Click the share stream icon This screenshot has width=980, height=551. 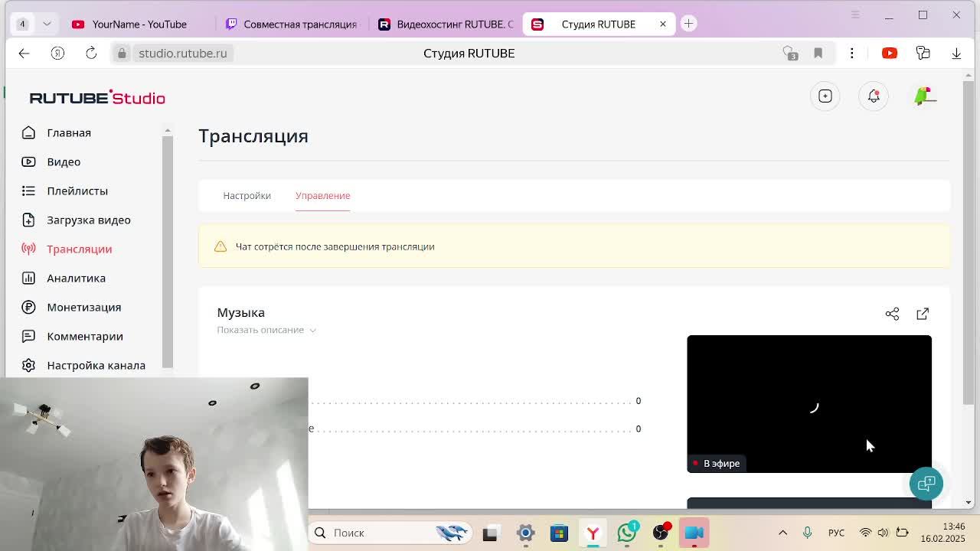tap(892, 314)
